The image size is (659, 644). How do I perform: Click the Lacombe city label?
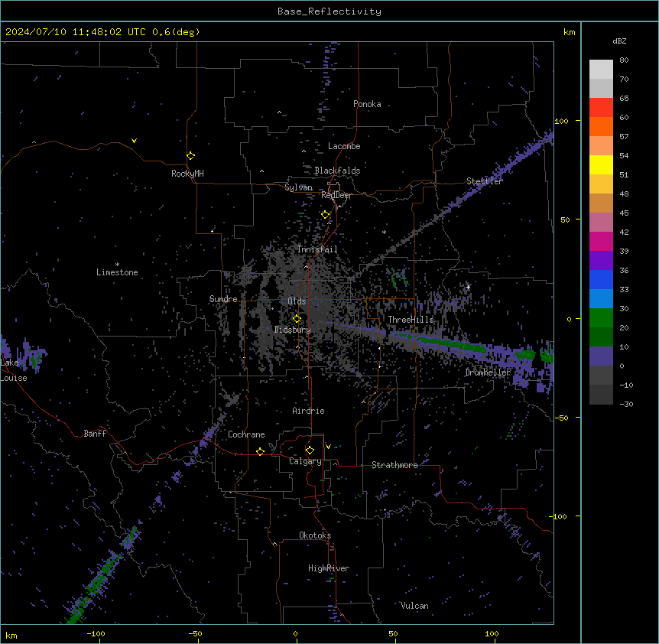tap(344, 146)
